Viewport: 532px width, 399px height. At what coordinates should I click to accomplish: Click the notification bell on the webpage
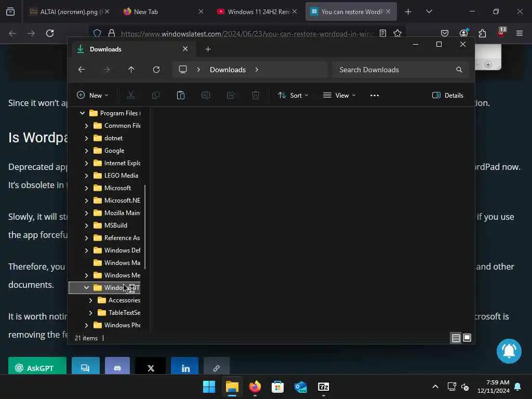(509, 351)
